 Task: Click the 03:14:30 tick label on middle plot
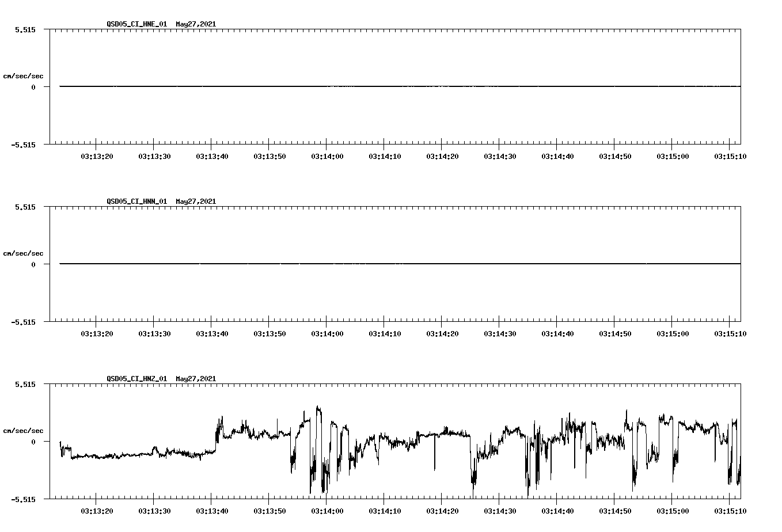[500, 332]
